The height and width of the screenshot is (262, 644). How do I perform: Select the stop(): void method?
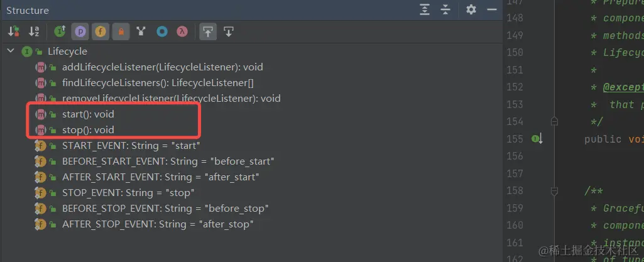pyautogui.click(x=88, y=130)
